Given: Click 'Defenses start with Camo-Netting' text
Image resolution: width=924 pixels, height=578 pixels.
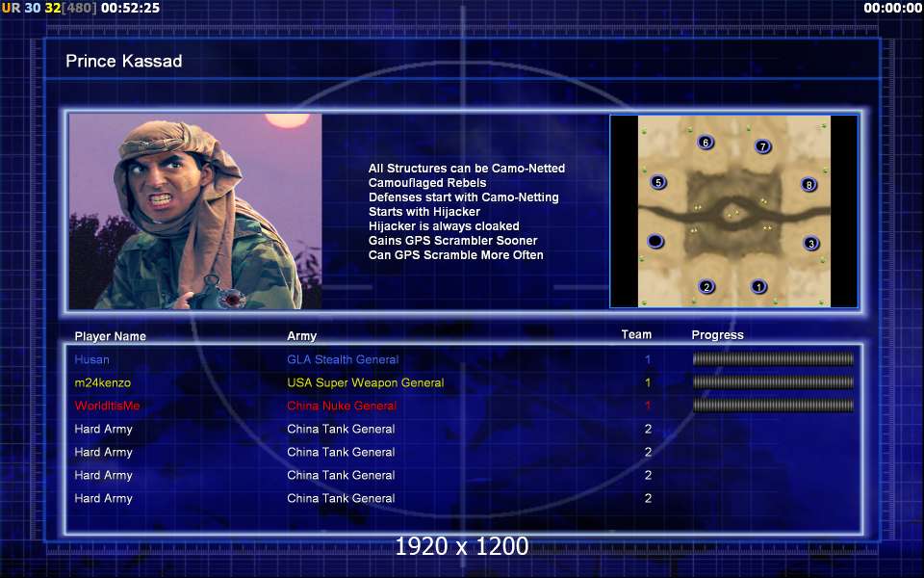Looking at the screenshot, I should 463,197.
